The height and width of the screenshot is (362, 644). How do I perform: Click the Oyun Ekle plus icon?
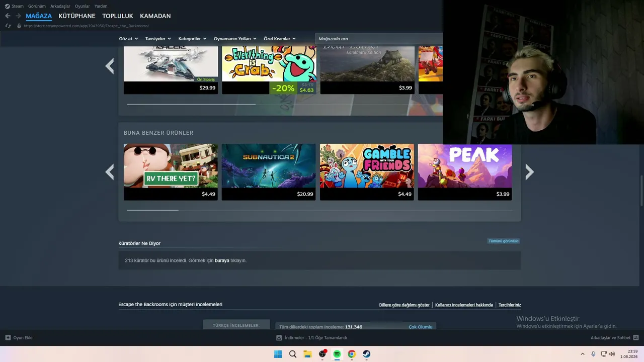(x=8, y=338)
